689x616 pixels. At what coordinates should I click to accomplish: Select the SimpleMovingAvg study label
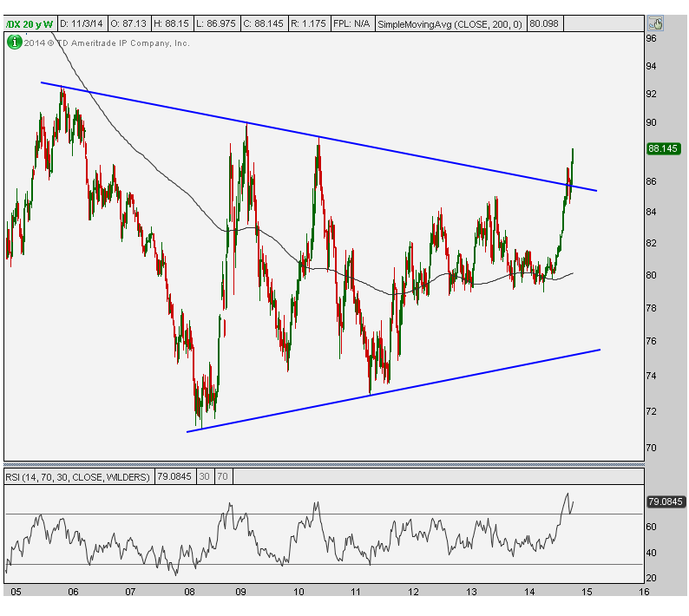450,24
